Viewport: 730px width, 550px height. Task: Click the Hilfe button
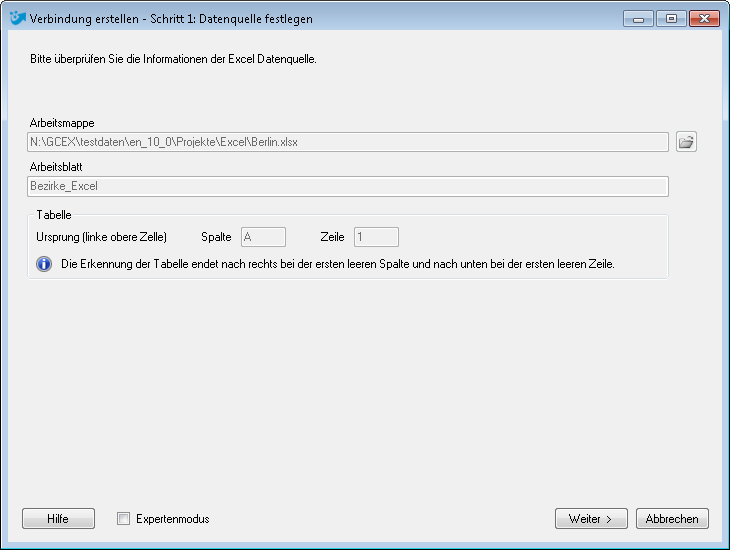point(58,518)
